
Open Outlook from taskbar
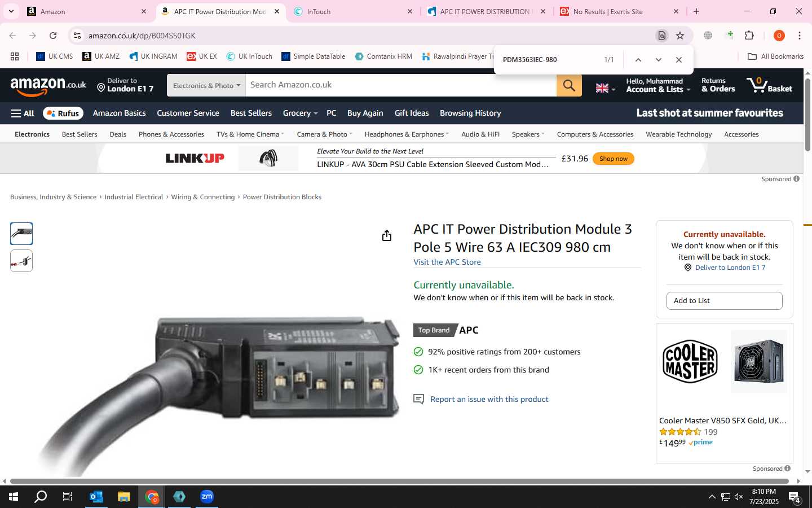coord(96,497)
